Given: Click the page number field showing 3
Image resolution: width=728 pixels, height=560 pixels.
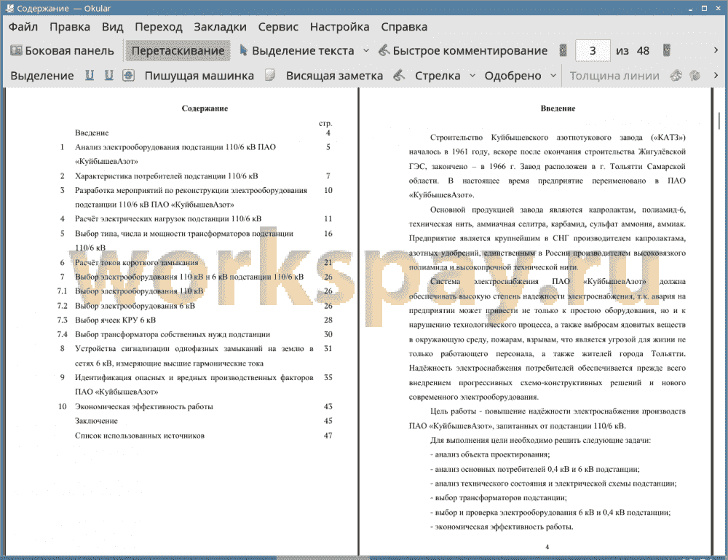Looking at the screenshot, I should (x=593, y=51).
